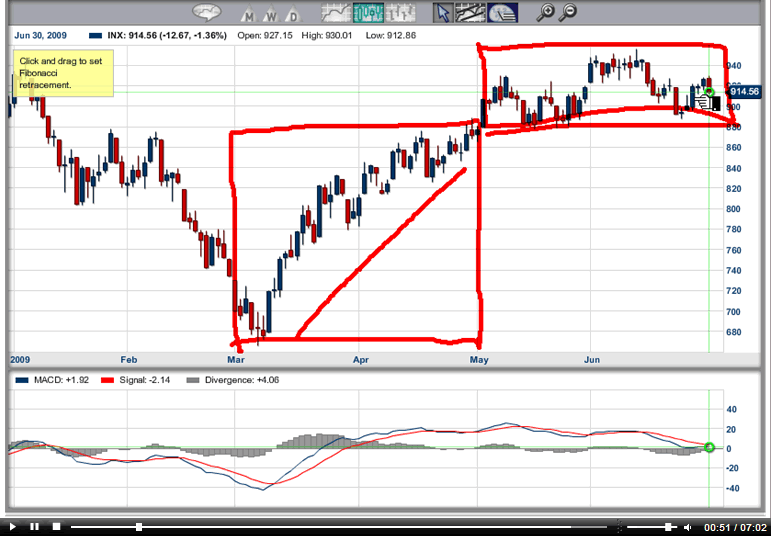Select candlestick chart style
Image resolution: width=771 pixels, height=539 pixels.
click(368, 13)
